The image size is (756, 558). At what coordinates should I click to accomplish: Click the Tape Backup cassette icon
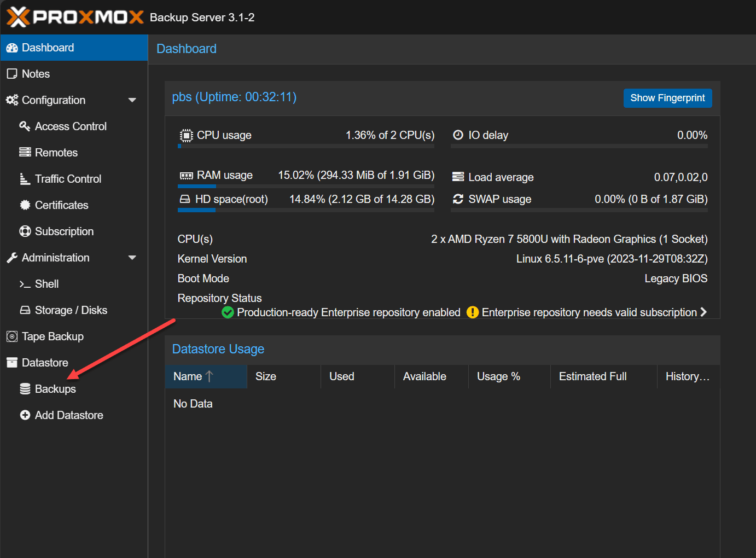(12, 336)
